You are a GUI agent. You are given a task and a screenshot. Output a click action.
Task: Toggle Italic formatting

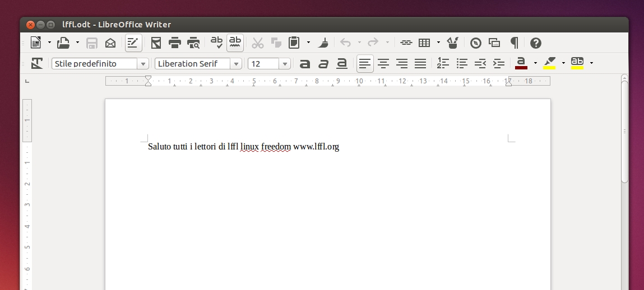(323, 64)
